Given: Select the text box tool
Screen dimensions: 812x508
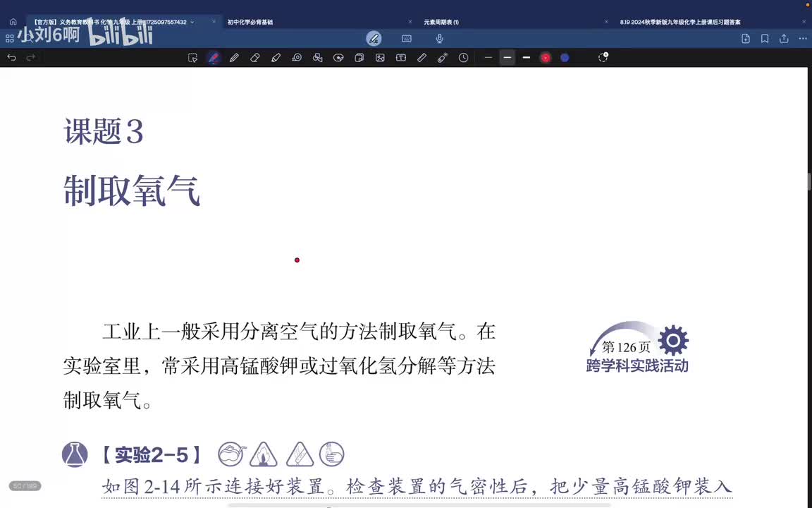Looking at the screenshot, I should [401, 58].
